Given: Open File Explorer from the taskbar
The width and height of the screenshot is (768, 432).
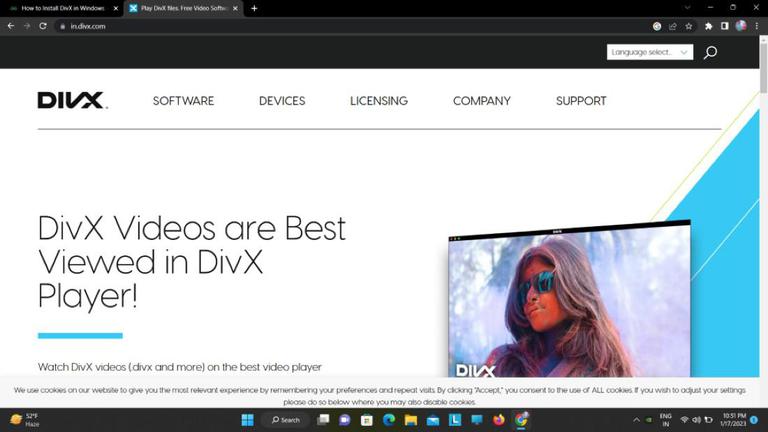Looking at the screenshot, I should click(411, 420).
